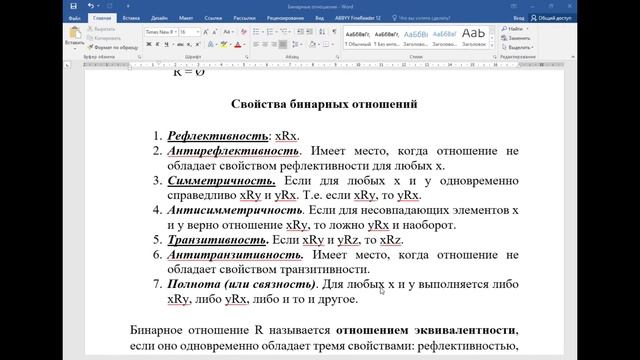Toggle italic formatting
The height and width of the screenshot is (360, 640).
click(158, 44)
